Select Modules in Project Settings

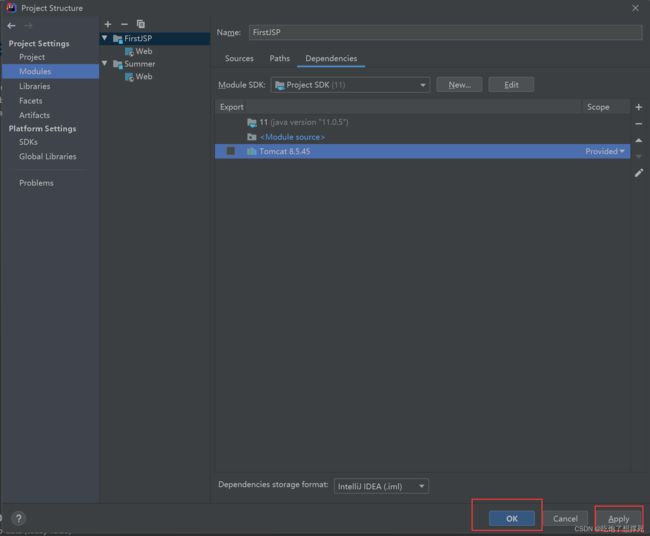50,71
